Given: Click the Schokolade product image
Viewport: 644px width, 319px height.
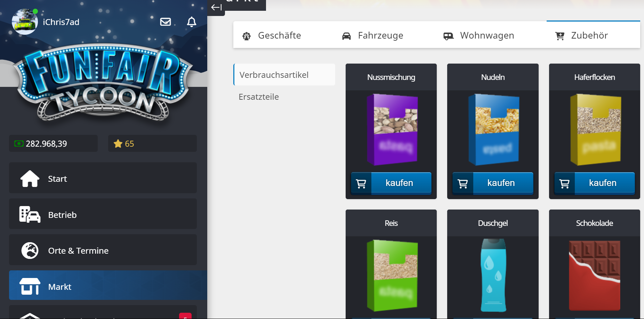Looking at the screenshot, I should [x=594, y=275].
